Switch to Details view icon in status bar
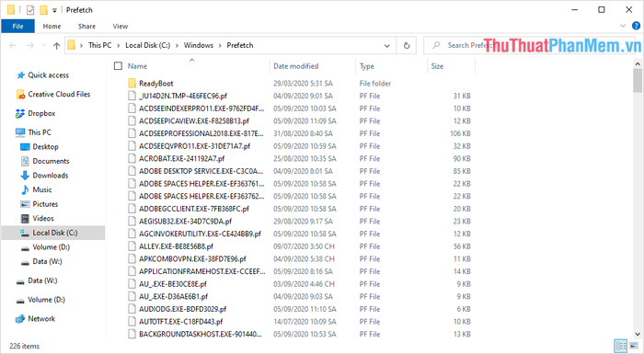This screenshot has height=354, width=644. pos(621,346)
